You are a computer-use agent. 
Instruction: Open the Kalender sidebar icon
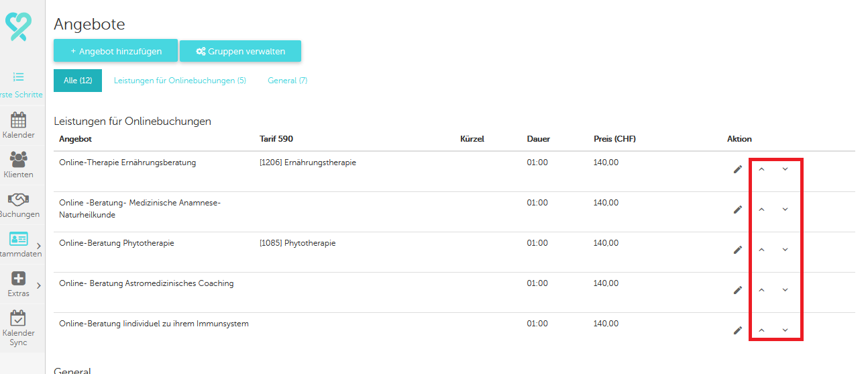click(x=19, y=121)
